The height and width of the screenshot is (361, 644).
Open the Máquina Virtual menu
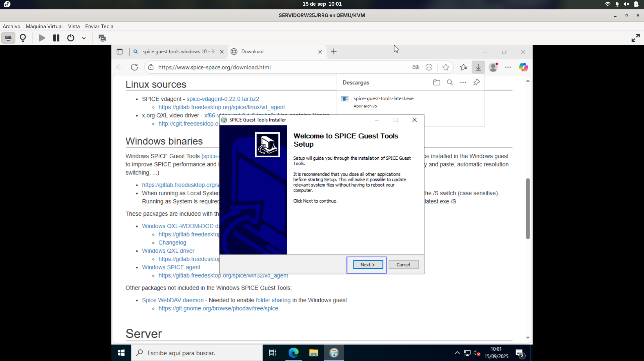[x=44, y=27]
